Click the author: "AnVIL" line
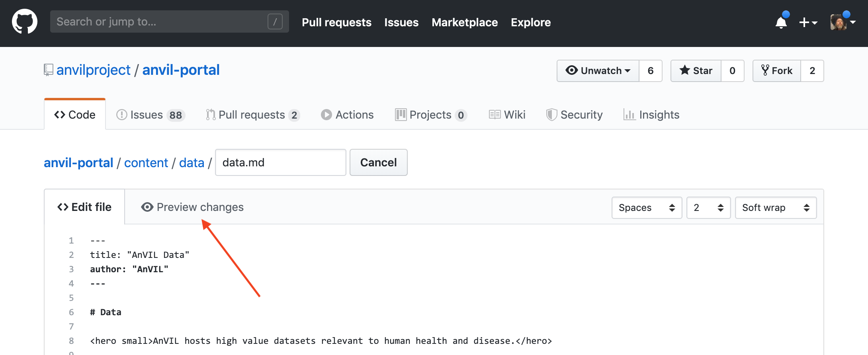This screenshot has width=868, height=355. pos(129,269)
